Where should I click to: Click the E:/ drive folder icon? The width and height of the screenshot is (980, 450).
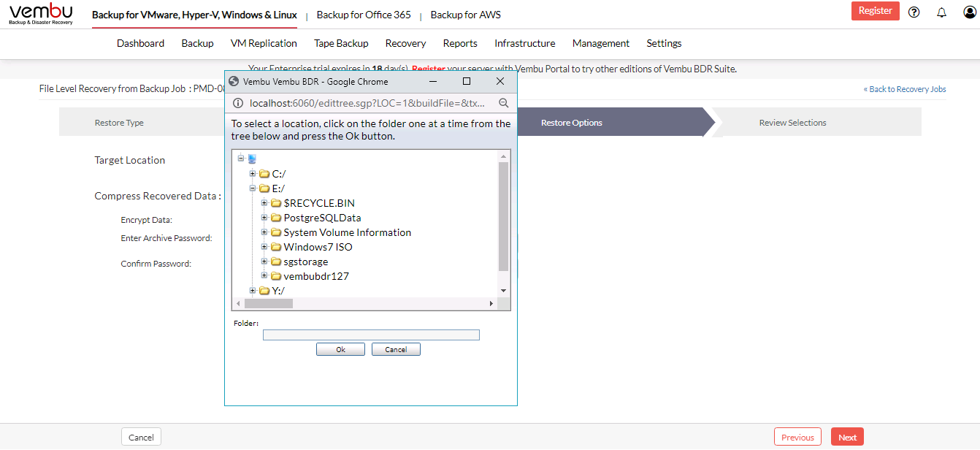[x=264, y=188]
